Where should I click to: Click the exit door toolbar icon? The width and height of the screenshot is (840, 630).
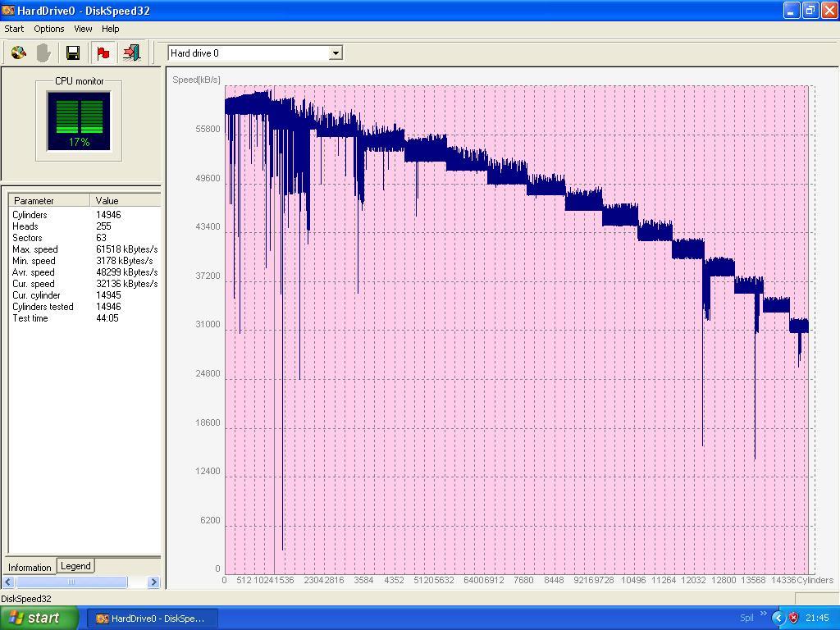tap(131, 52)
